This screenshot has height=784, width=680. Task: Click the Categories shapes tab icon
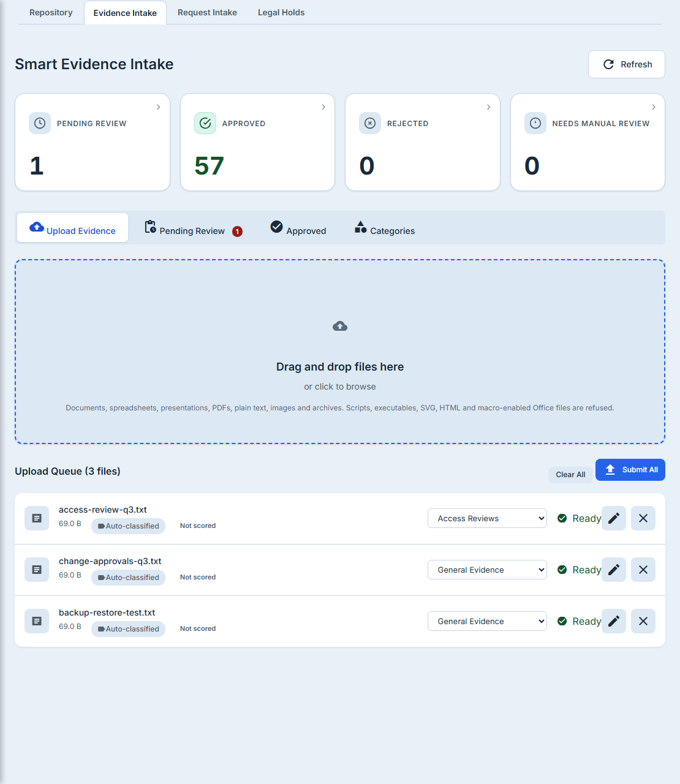pyautogui.click(x=361, y=227)
